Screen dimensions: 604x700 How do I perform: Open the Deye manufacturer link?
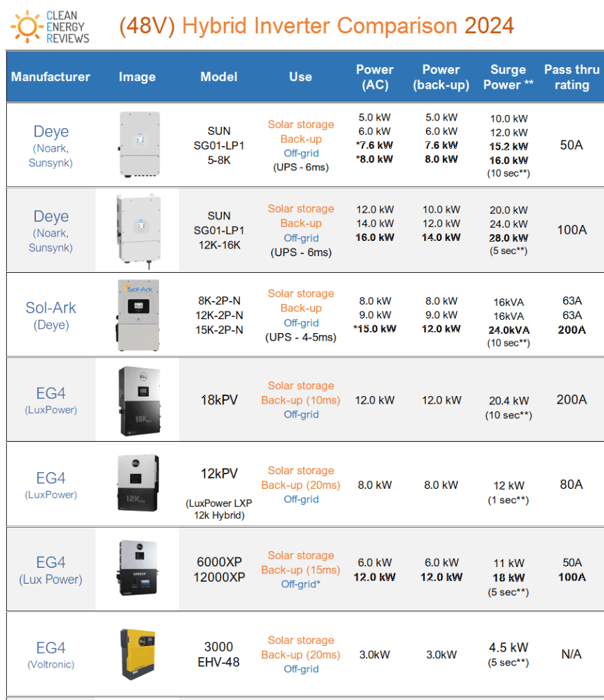[51, 132]
